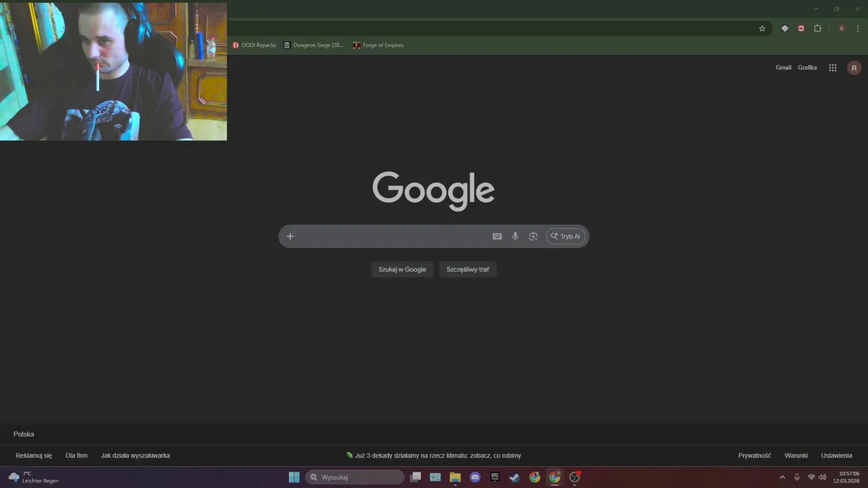This screenshot has width=868, height=488.
Task: Bookmark this page with the star icon
Action: coord(762,28)
